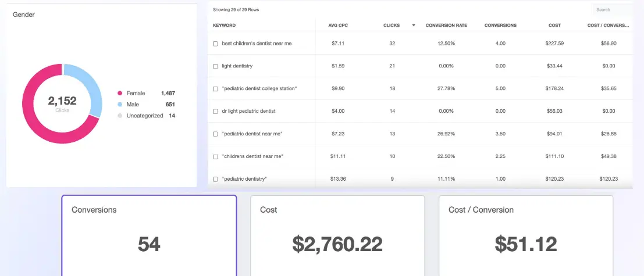Mark the 'pediatric dentist near me' row checkbox
Screen dimensions: 644x276
[x=215, y=134]
